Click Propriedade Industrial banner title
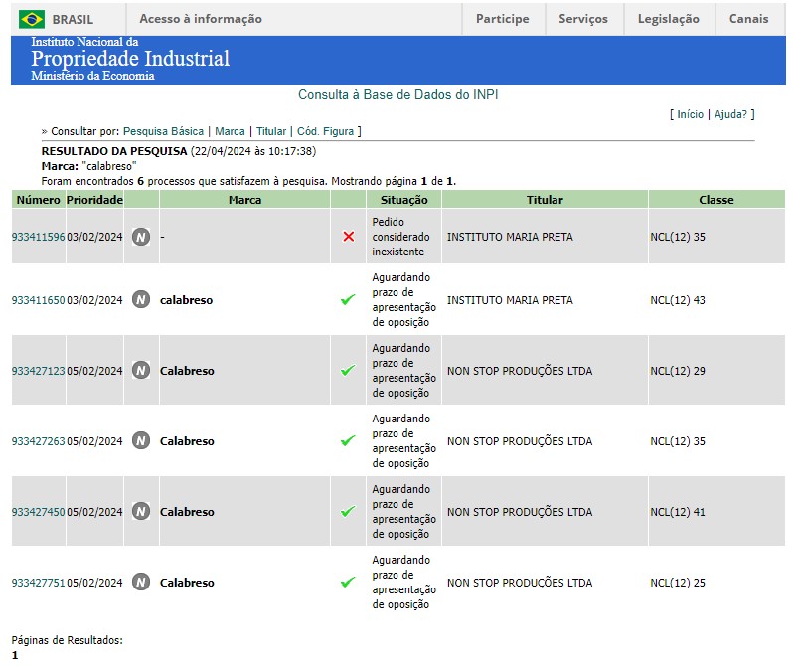 pos(130,59)
